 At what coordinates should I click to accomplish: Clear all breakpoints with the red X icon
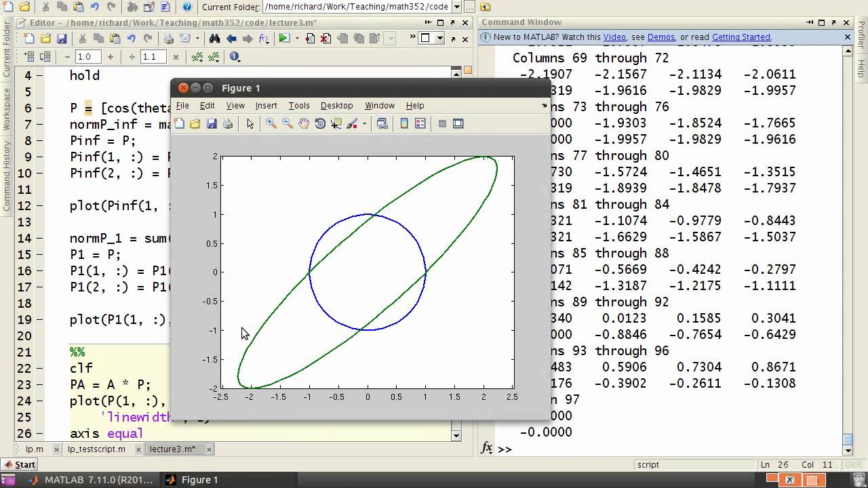pyautogui.click(x=325, y=39)
